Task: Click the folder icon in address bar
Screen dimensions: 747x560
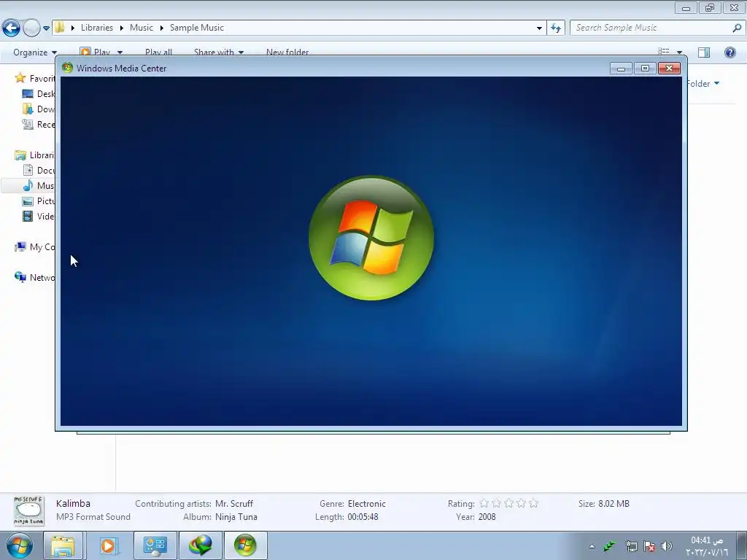Action: click(x=60, y=28)
